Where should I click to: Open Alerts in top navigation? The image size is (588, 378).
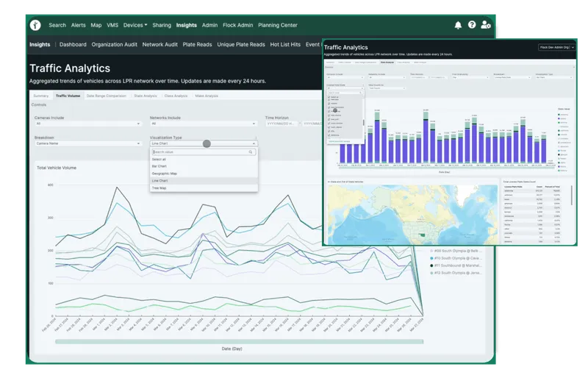pyautogui.click(x=79, y=25)
